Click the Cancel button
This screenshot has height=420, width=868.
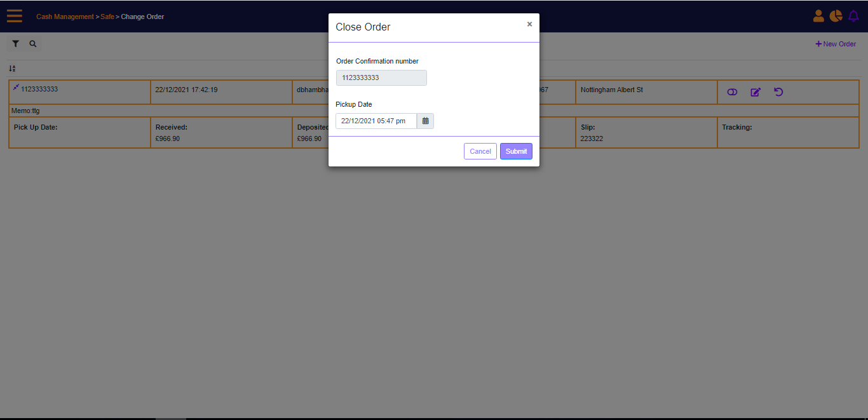coord(480,151)
